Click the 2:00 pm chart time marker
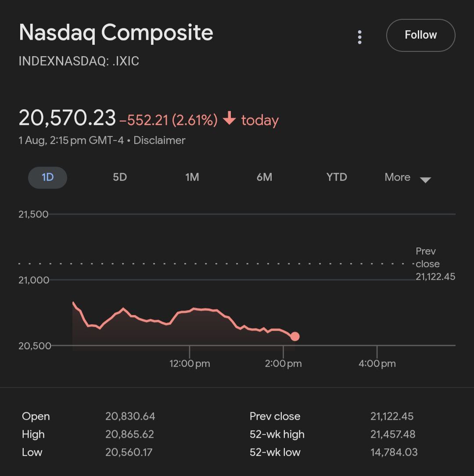The height and width of the screenshot is (476, 474). (x=283, y=363)
